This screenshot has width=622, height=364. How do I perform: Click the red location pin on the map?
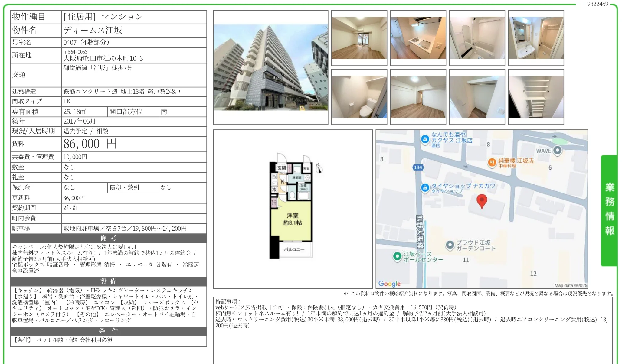[x=482, y=201]
